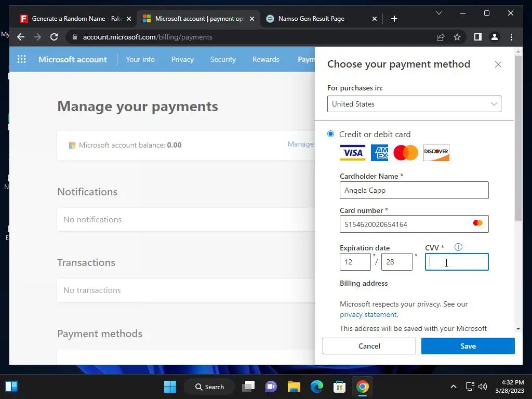
Task: Go forward in browser history
Action: (37, 37)
